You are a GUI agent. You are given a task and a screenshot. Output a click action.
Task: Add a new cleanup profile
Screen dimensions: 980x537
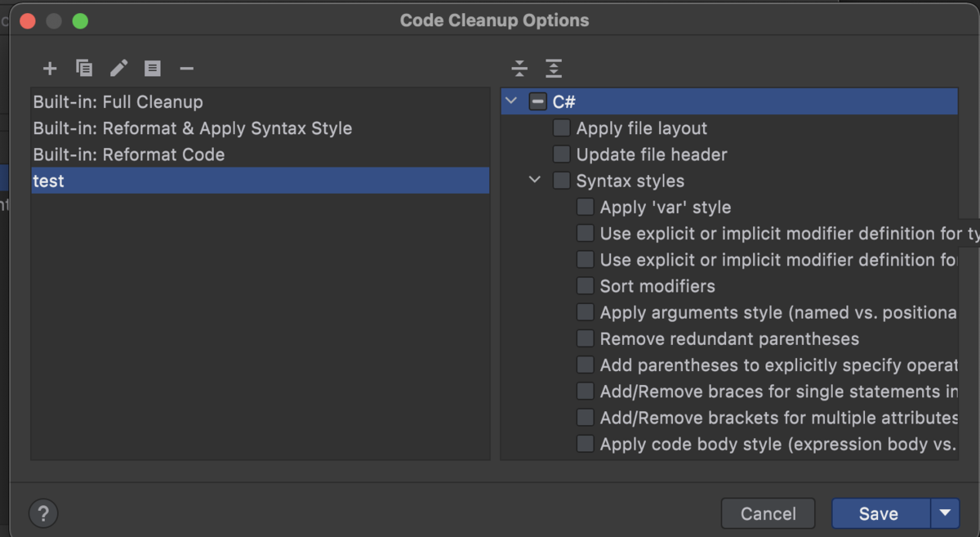click(x=50, y=69)
